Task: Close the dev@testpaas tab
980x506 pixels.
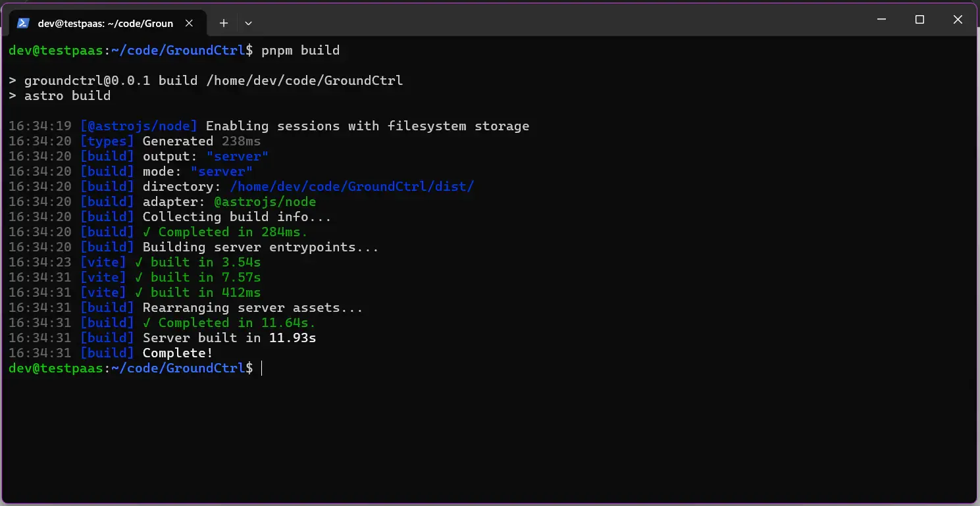Action: click(190, 22)
